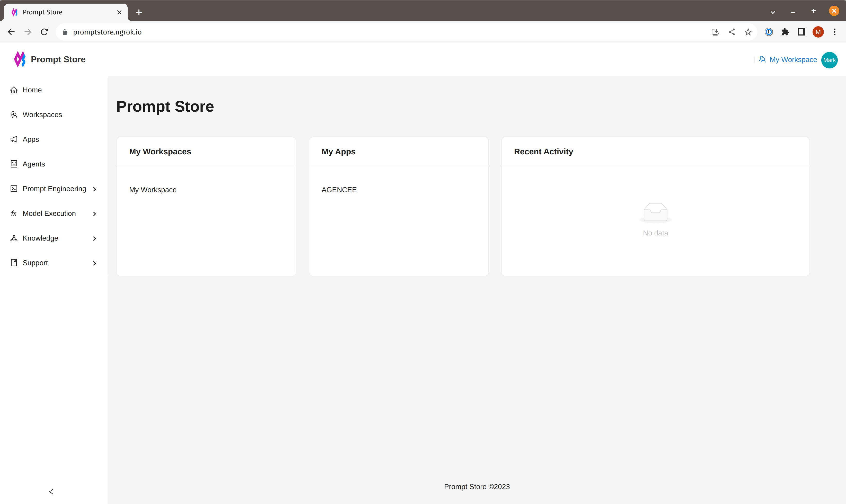Go forward with the browser forward arrow
The height and width of the screenshot is (504, 846).
[x=28, y=32]
